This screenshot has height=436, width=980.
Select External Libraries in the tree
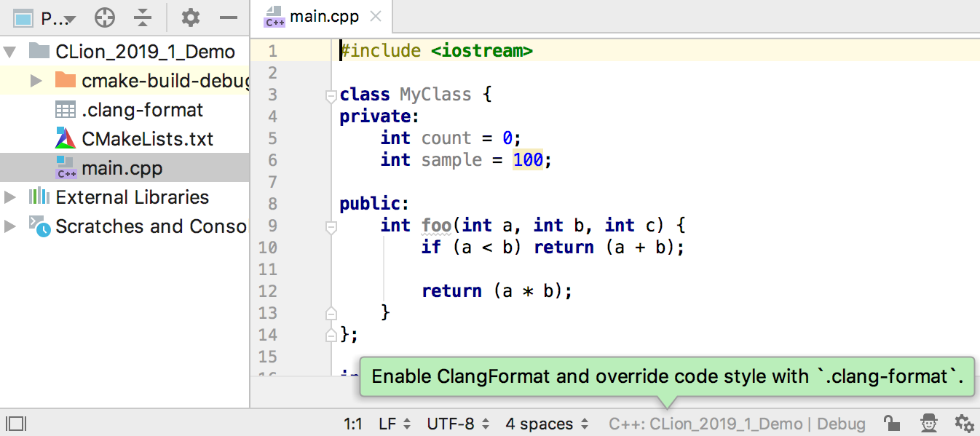pos(133,197)
